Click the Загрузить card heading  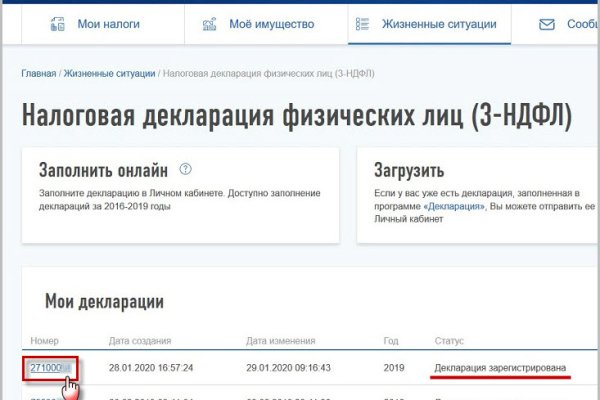(409, 170)
